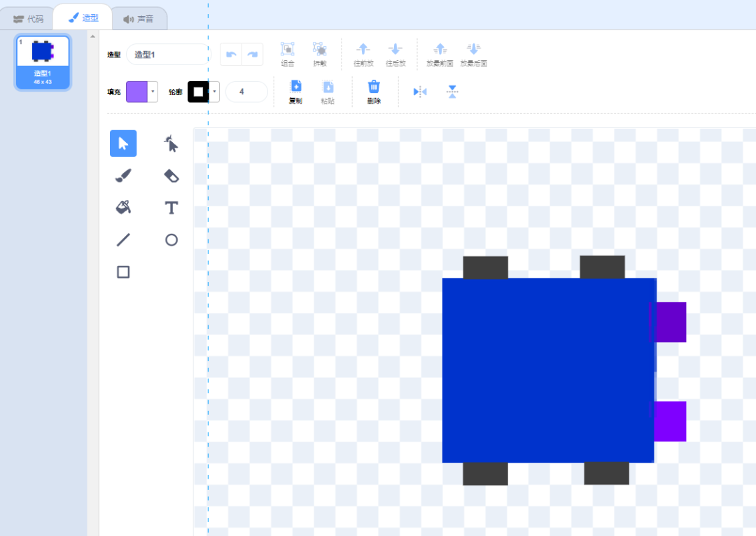Click the 复制 copy button
The width and height of the screenshot is (756, 536).
tap(295, 92)
